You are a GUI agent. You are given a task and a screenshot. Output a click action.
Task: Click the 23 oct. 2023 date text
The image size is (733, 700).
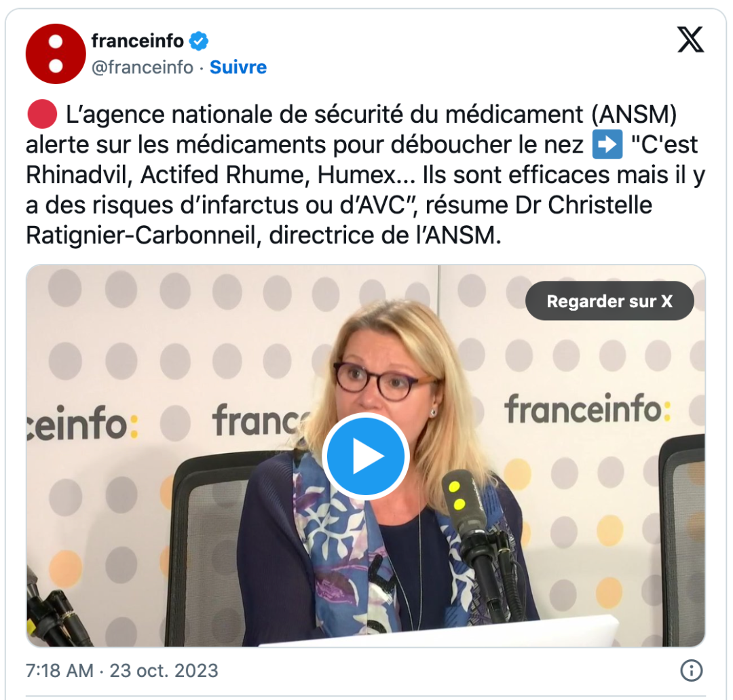tap(164, 671)
